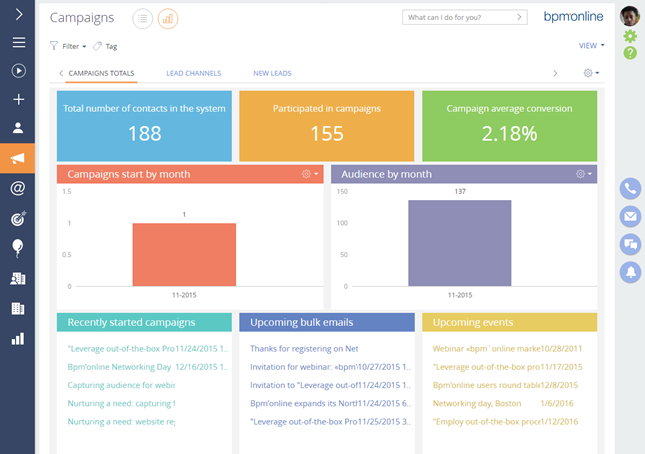
Task: Click the Tag button
Action: point(106,46)
